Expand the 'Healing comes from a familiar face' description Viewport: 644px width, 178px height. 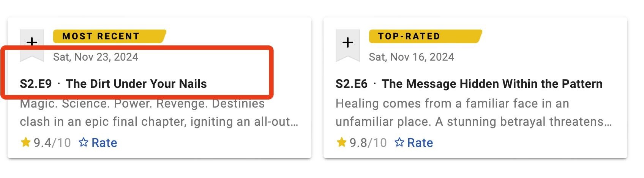pos(474,112)
